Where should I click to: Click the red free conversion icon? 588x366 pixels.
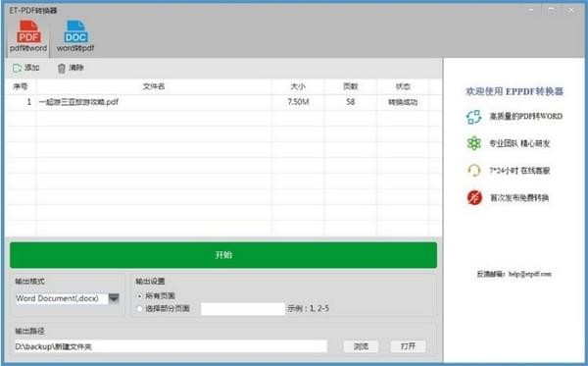pos(474,197)
